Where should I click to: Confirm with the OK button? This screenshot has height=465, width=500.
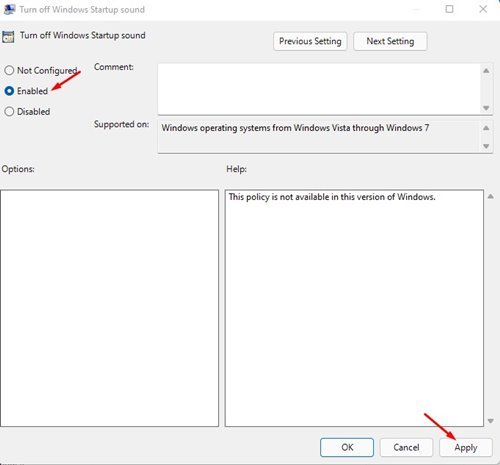click(347, 447)
